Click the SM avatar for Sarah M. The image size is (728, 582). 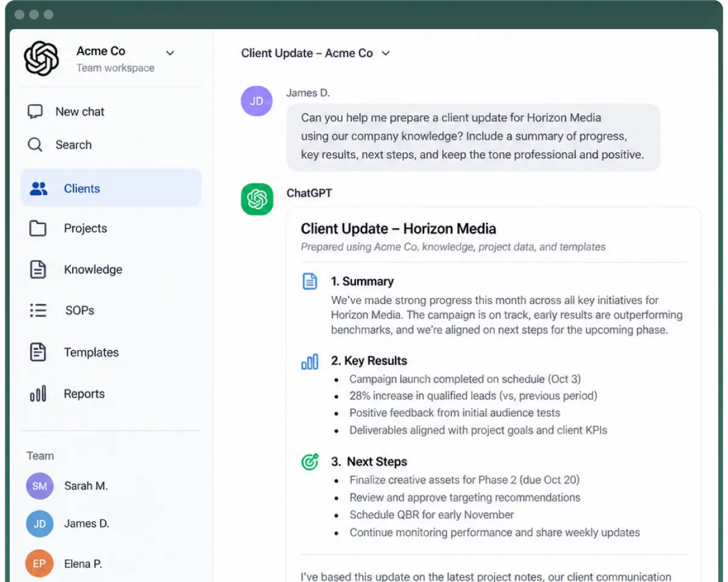coord(39,486)
